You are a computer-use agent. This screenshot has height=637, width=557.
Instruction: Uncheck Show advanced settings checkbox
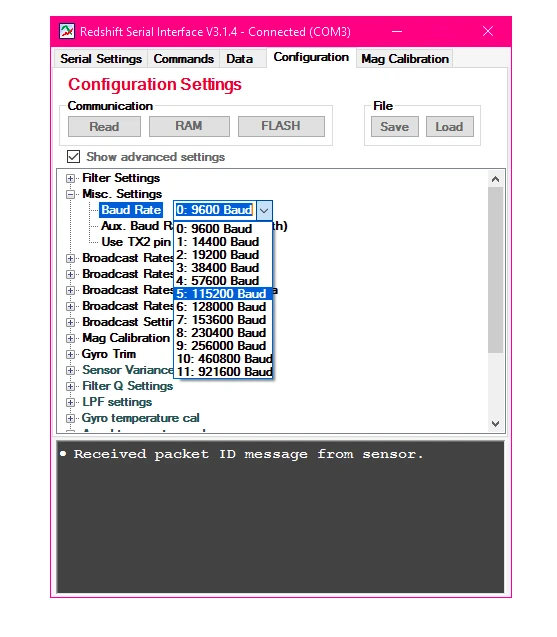pos(74,156)
